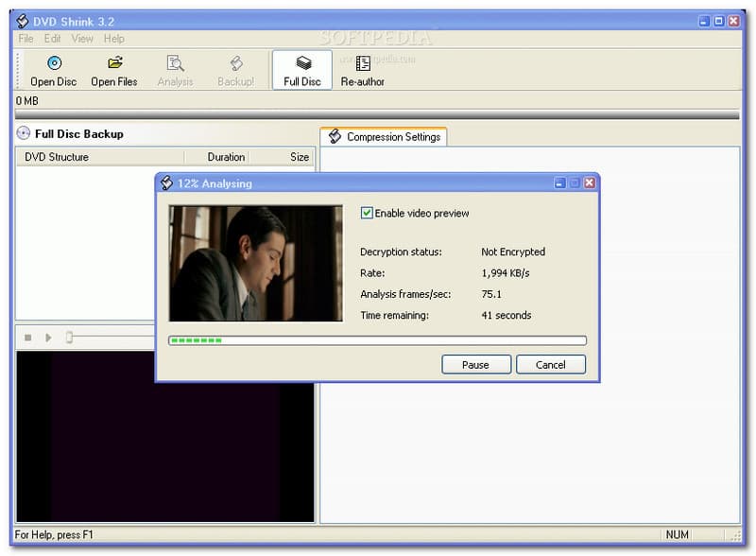Click the Backup! toolbar icon
This screenshot has width=756, height=556.
(x=235, y=64)
